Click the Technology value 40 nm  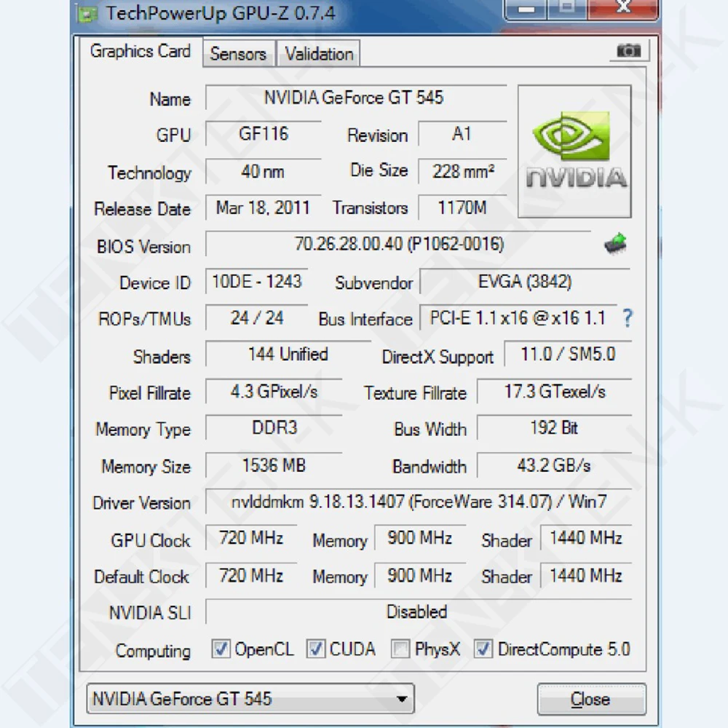pos(264,171)
